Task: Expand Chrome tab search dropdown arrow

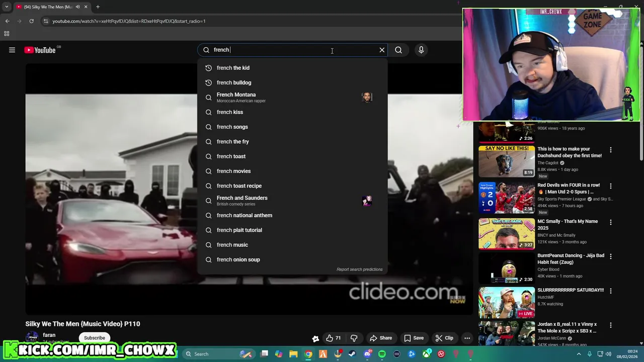Action: click(7, 7)
